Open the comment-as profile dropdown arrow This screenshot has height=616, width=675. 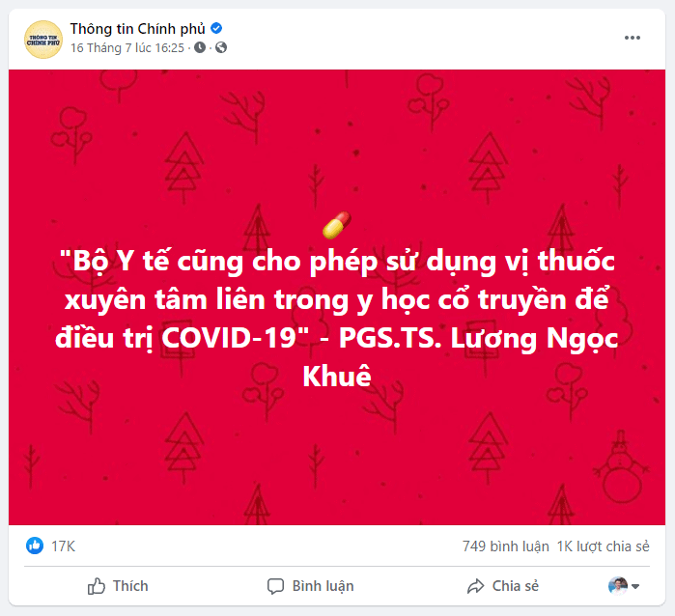[635, 586]
